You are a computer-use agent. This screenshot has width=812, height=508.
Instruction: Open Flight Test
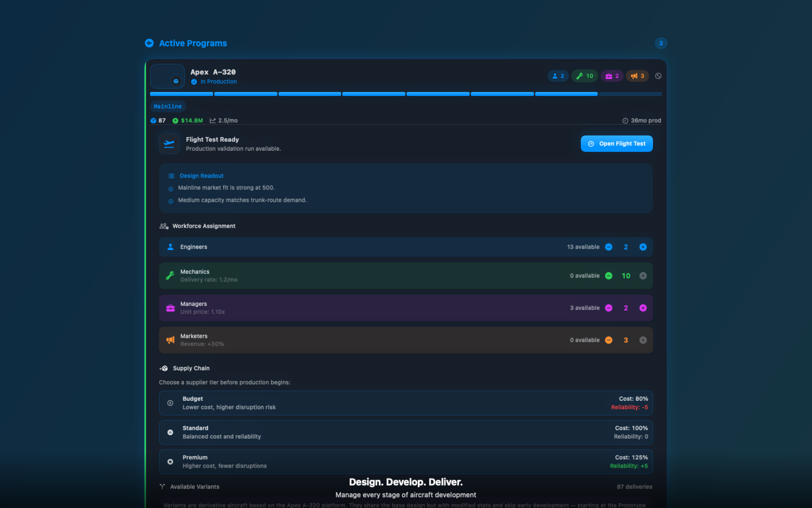pos(617,143)
